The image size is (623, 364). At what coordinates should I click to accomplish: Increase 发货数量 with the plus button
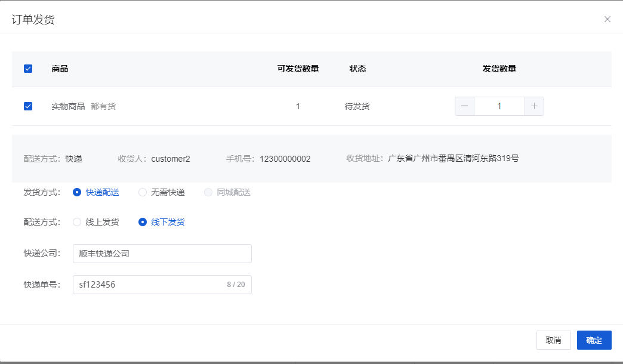pos(535,106)
